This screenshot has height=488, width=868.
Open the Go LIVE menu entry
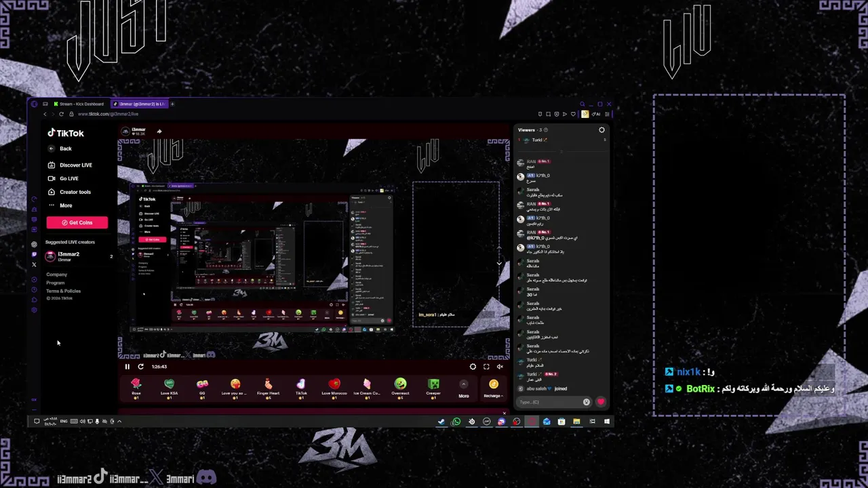coord(63,178)
